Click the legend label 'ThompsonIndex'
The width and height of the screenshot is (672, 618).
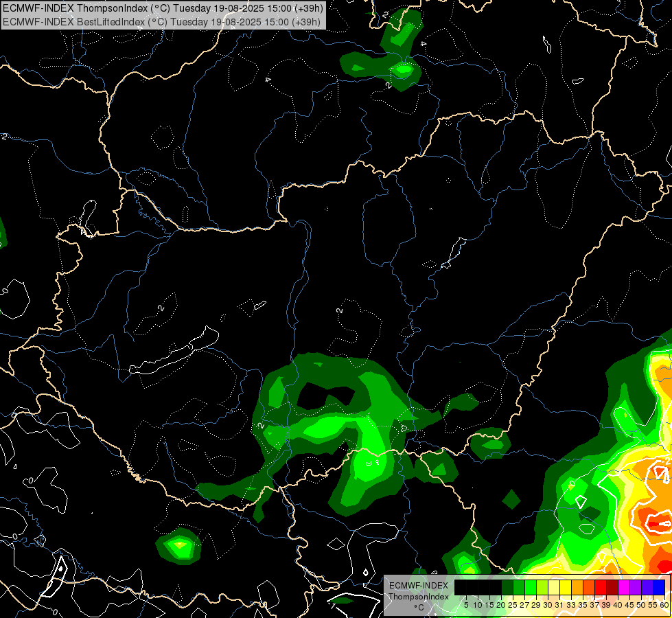(x=419, y=597)
